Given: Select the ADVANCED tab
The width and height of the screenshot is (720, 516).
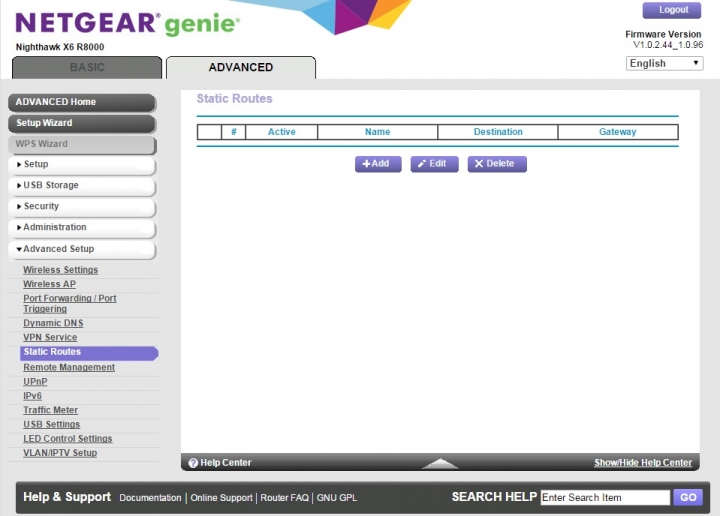Looking at the screenshot, I should click(x=241, y=67).
